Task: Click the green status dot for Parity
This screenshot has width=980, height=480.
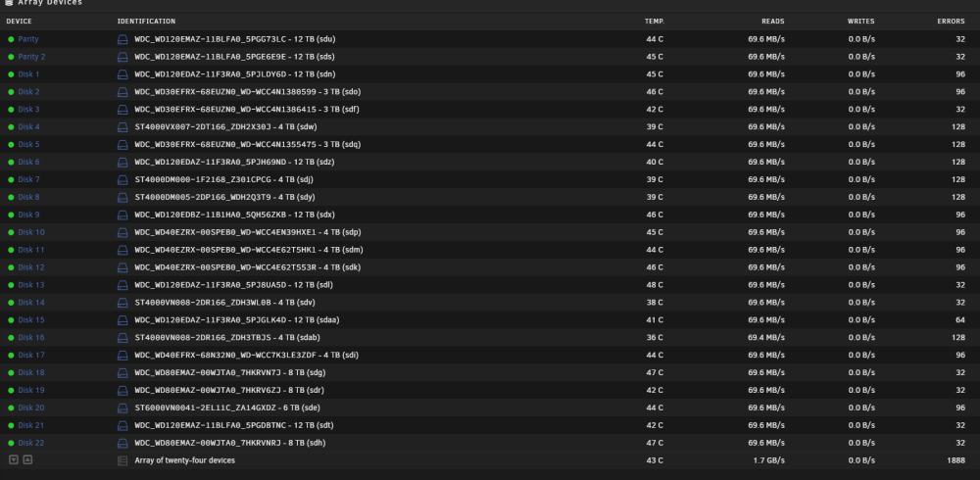Action: pos(11,39)
